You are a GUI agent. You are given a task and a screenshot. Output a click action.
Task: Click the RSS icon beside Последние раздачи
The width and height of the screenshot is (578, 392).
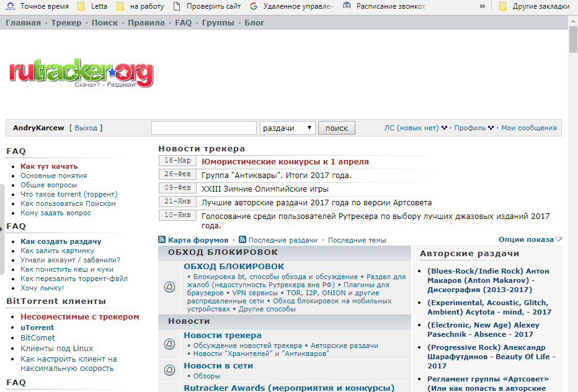[x=242, y=239]
